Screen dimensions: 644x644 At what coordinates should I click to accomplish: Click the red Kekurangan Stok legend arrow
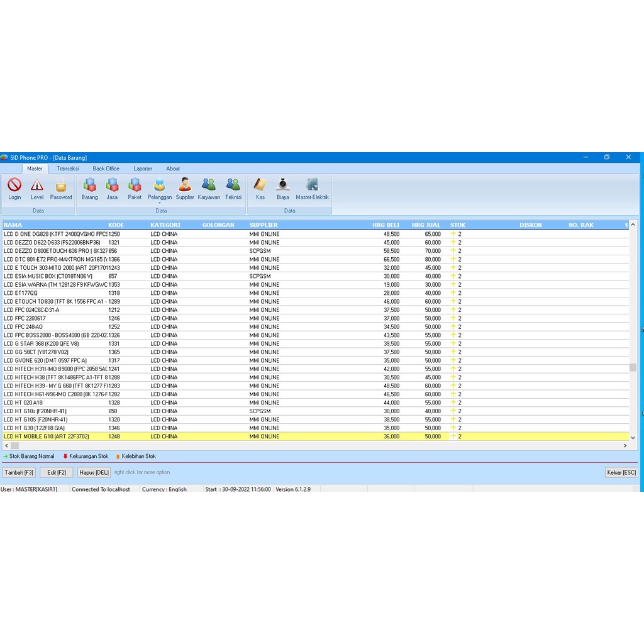[65, 457]
